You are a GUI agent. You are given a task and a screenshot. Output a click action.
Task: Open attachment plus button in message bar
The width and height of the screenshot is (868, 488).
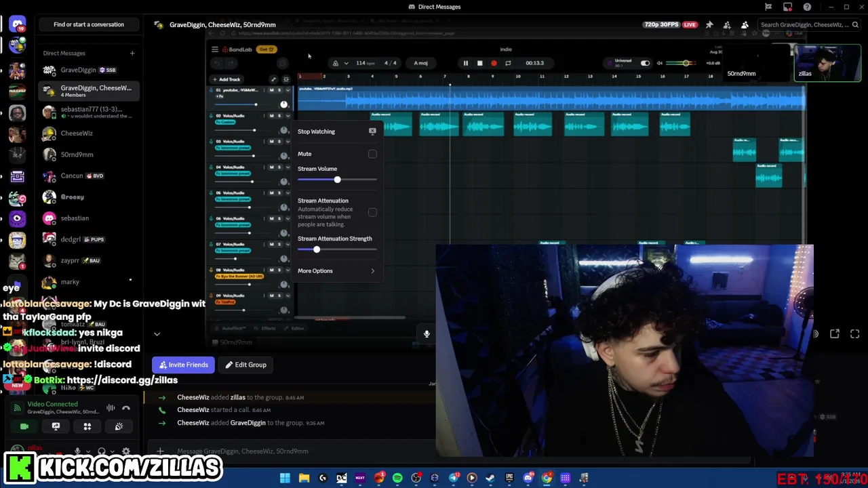[x=160, y=451]
